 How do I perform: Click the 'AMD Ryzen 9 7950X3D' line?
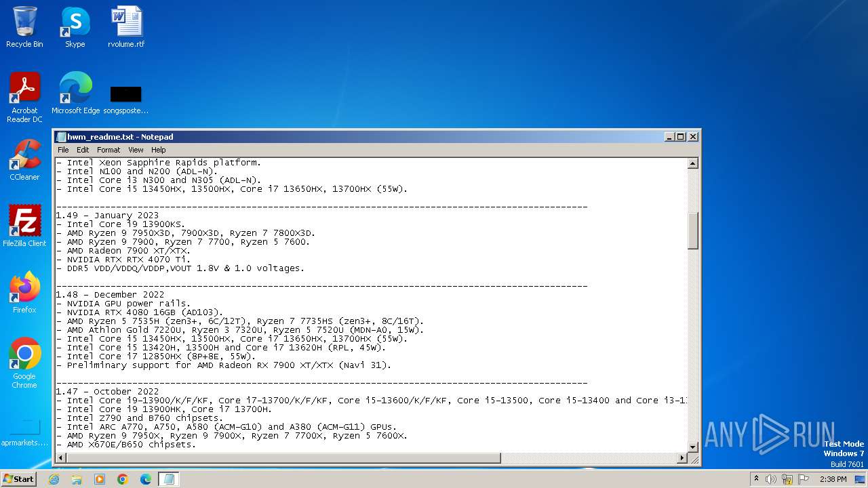point(186,233)
